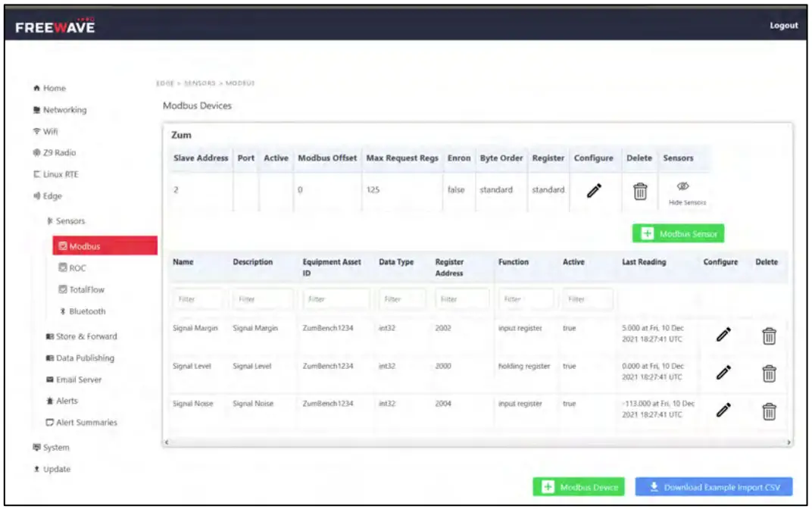This screenshot has height=509, width=812.
Task: Click the Logout link
Action: pos(784,25)
